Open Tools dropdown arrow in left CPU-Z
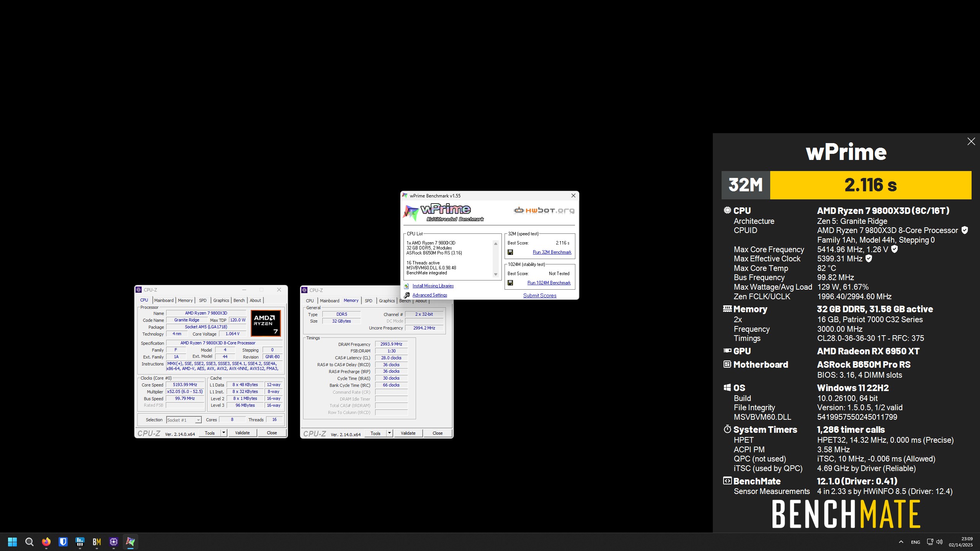Screen dimensions: 980x551 pyautogui.click(x=224, y=433)
